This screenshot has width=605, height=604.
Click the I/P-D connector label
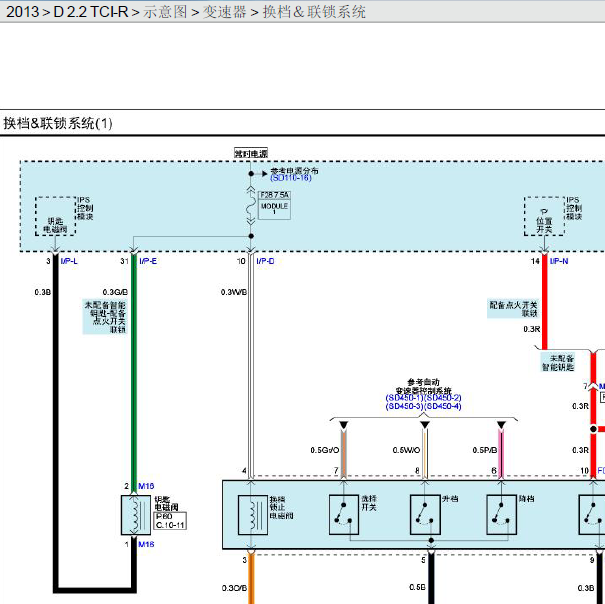coord(265,261)
